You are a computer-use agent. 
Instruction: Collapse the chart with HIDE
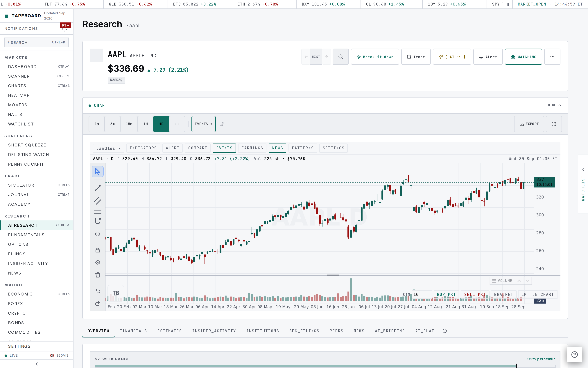(554, 105)
